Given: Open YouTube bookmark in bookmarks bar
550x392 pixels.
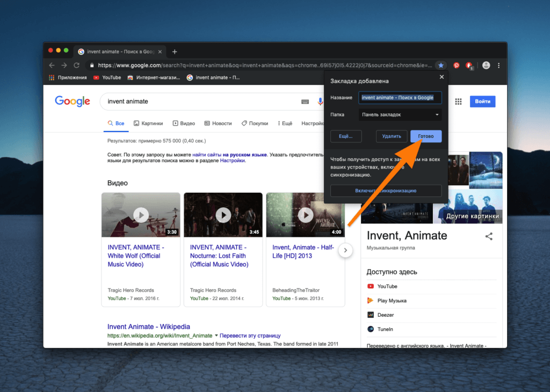Looking at the screenshot, I should 107,77.
